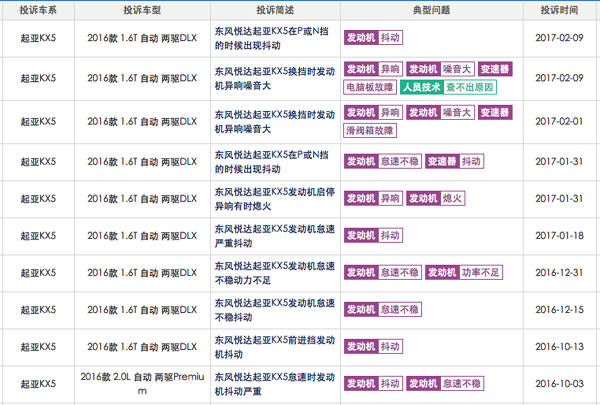
Task: Click the date 2017-01-18
Action: tap(559, 236)
